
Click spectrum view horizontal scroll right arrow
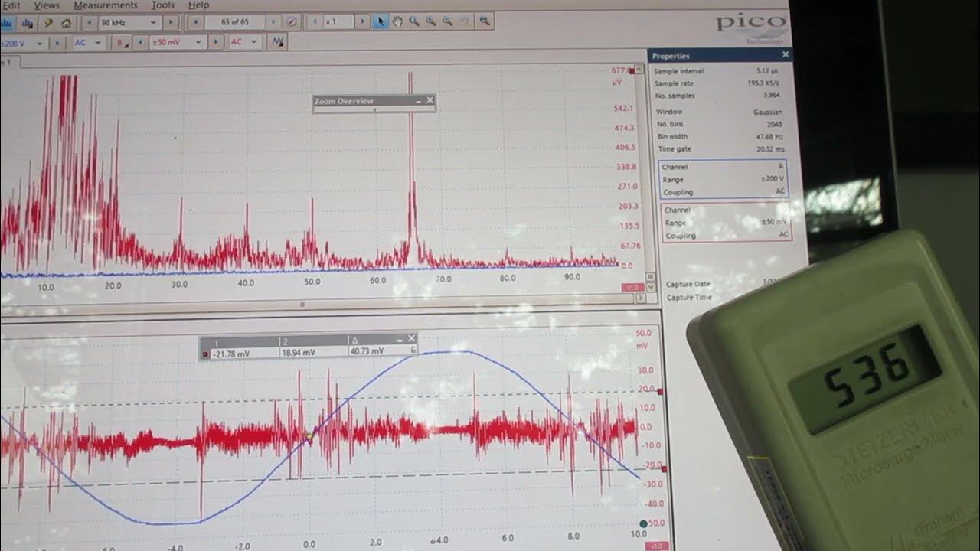640,298
